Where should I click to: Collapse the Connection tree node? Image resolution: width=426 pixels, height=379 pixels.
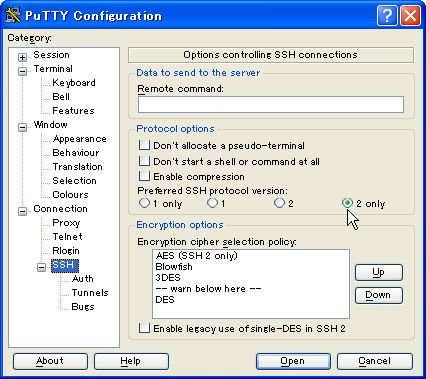[x=22, y=211]
